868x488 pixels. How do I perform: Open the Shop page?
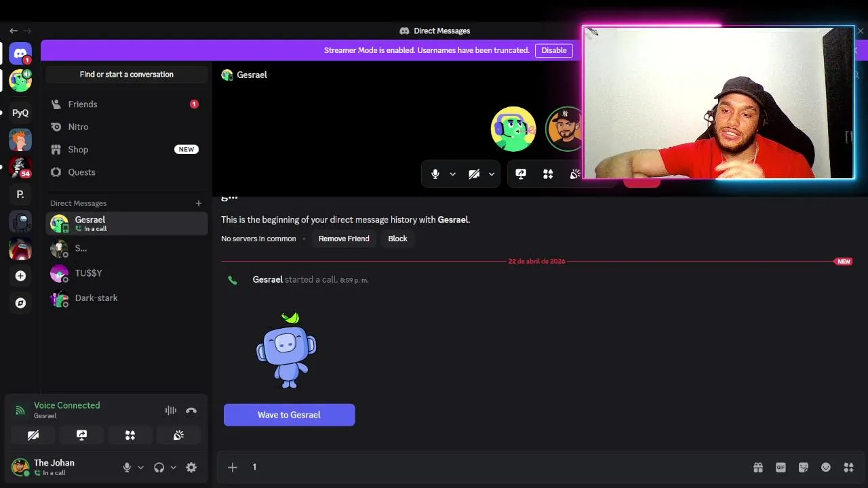127,150
